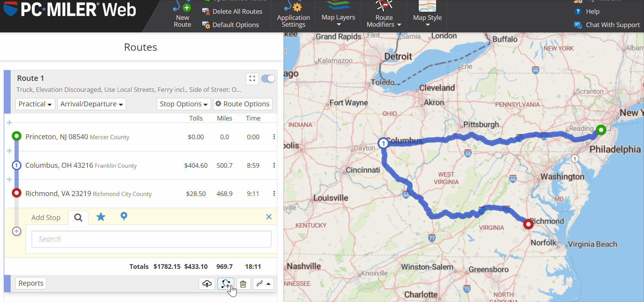Click the red destination marker for Richmond

(x=16, y=193)
